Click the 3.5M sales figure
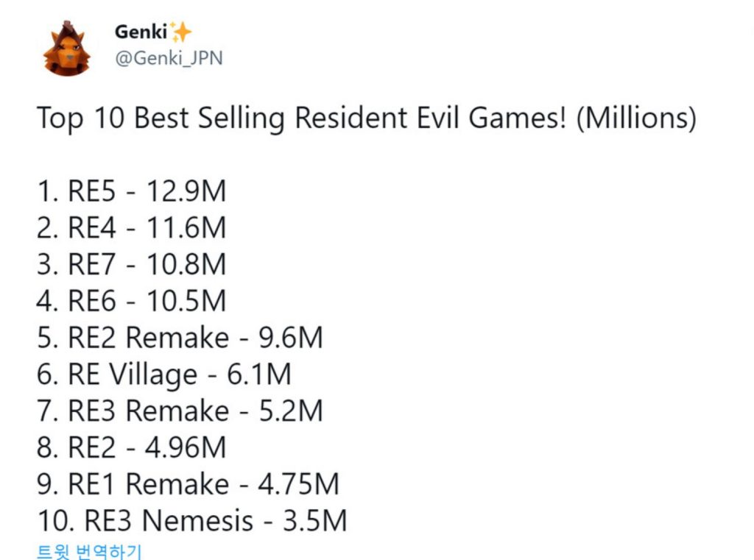Viewport: 754px width, 560px height. point(315,521)
